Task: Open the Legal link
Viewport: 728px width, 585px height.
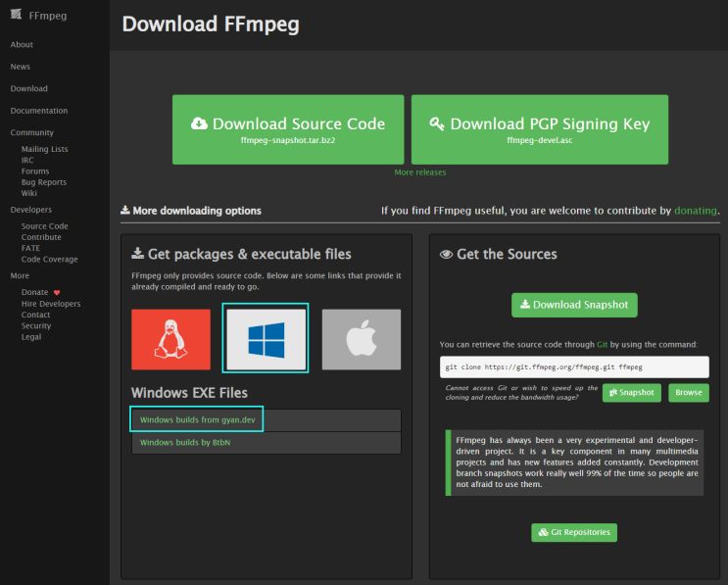Action: 31,337
